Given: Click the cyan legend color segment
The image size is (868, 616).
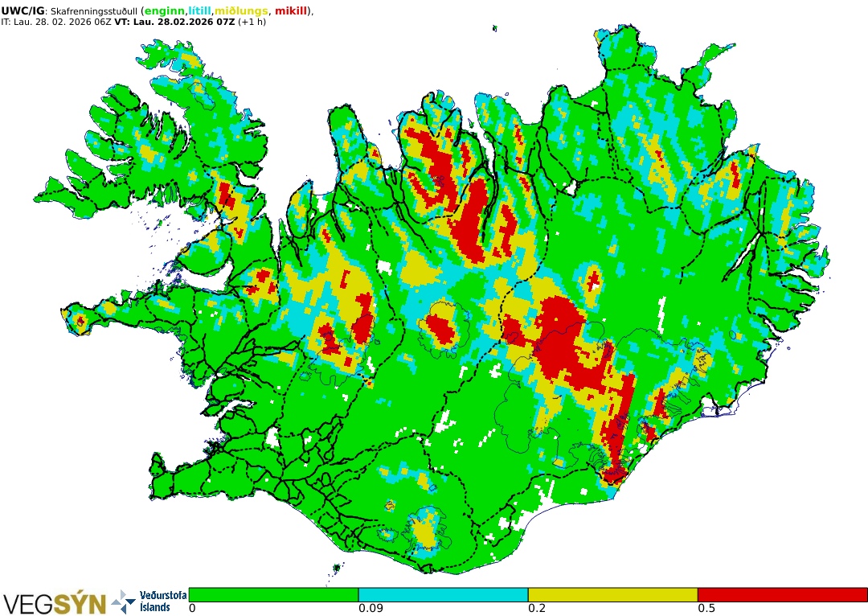Looking at the screenshot, I should tap(443, 595).
